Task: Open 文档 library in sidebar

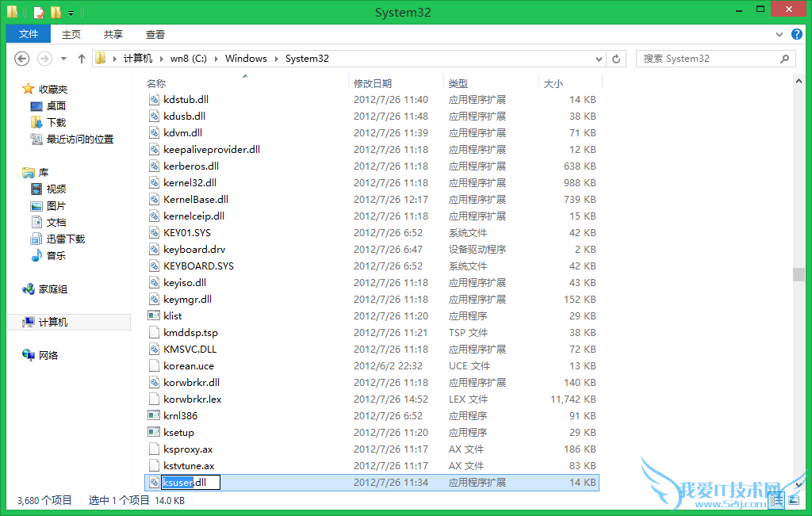Action: pos(56,222)
